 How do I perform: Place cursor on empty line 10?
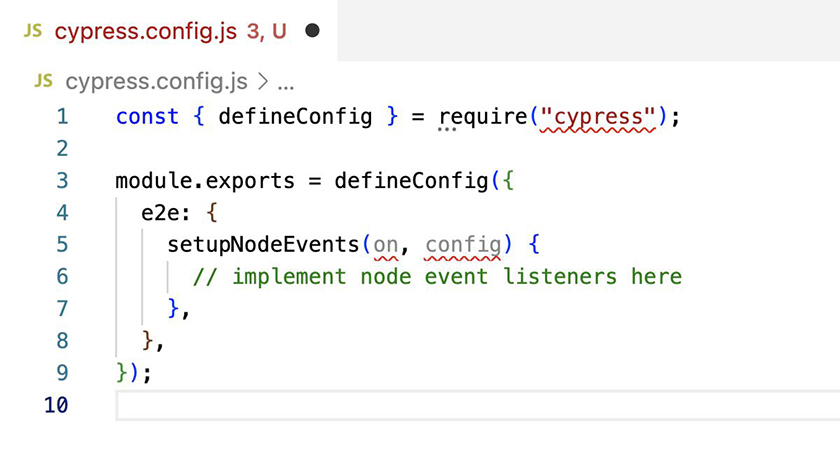478,405
